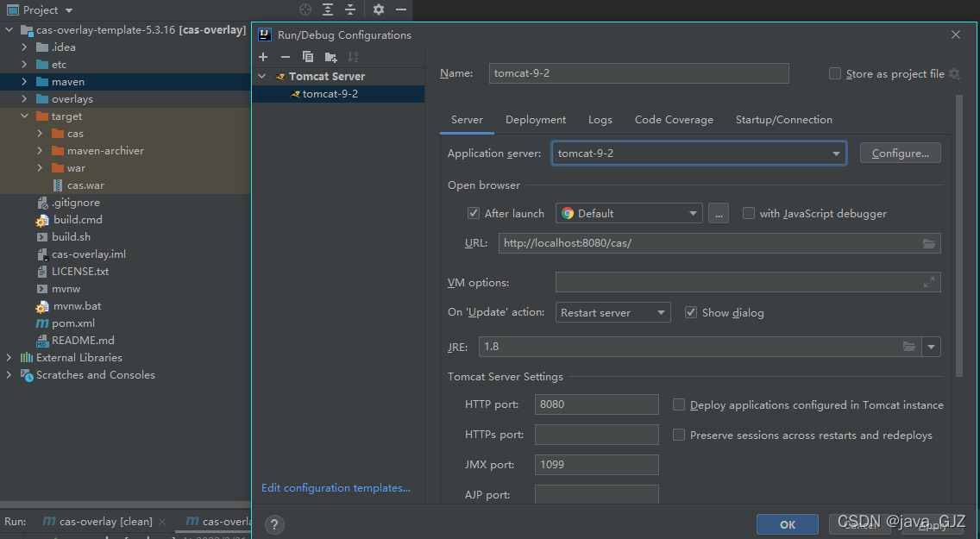Click the Move into new folder icon
Screen dimensions: 980x539
pyautogui.click(x=330, y=58)
